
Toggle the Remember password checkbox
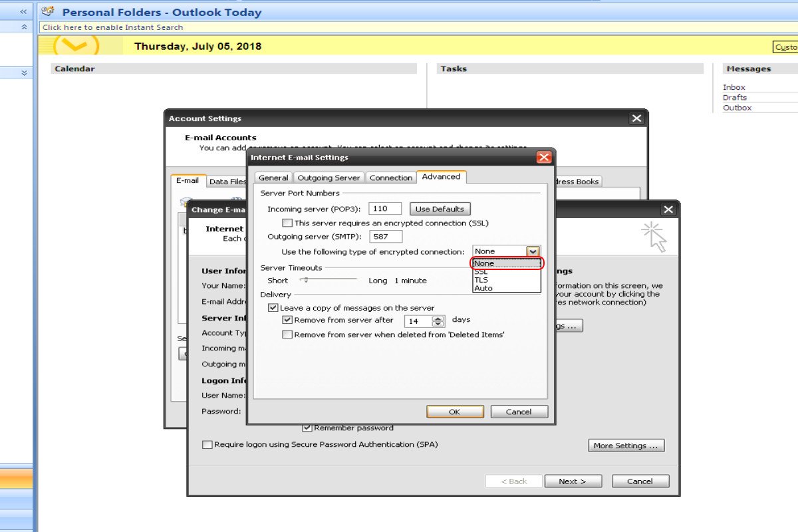click(x=307, y=428)
